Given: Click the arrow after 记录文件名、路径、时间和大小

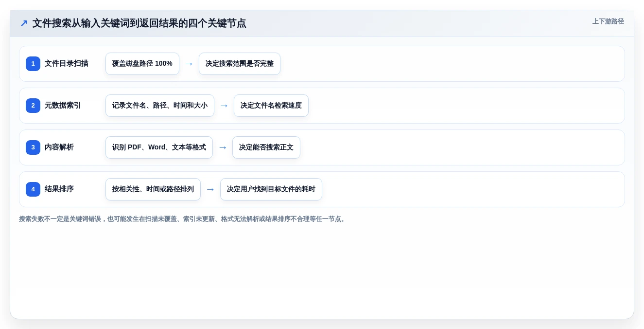Looking at the screenshot, I should 224,106.
